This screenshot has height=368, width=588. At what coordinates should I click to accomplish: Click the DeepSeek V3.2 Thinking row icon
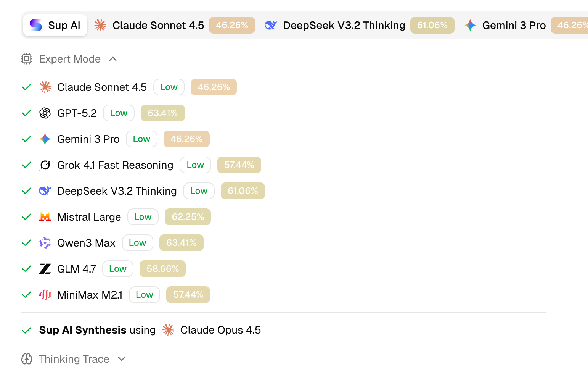(x=45, y=191)
